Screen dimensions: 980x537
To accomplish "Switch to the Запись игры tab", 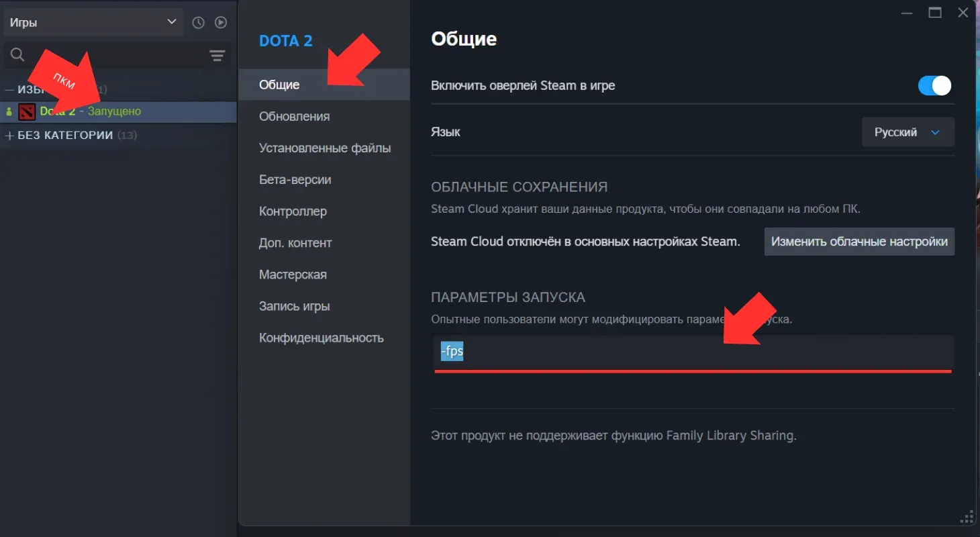I will click(324, 305).
